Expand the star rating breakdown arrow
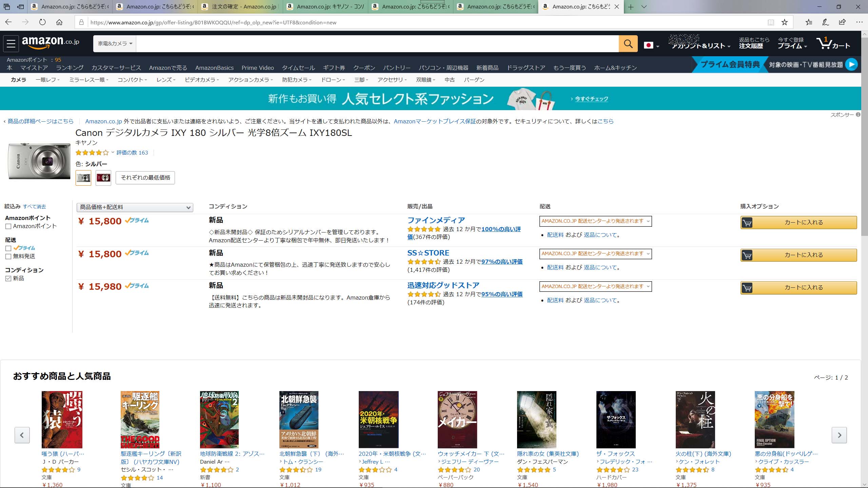 pyautogui.click(x=113, y=152)
